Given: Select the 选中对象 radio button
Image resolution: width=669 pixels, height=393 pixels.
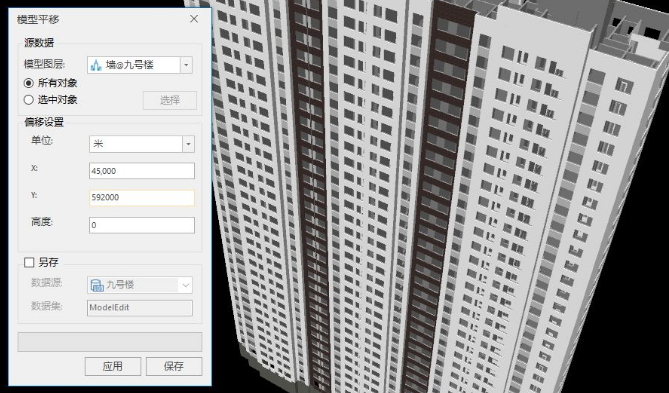Looking at the screenshot, I should coord(29,100).
